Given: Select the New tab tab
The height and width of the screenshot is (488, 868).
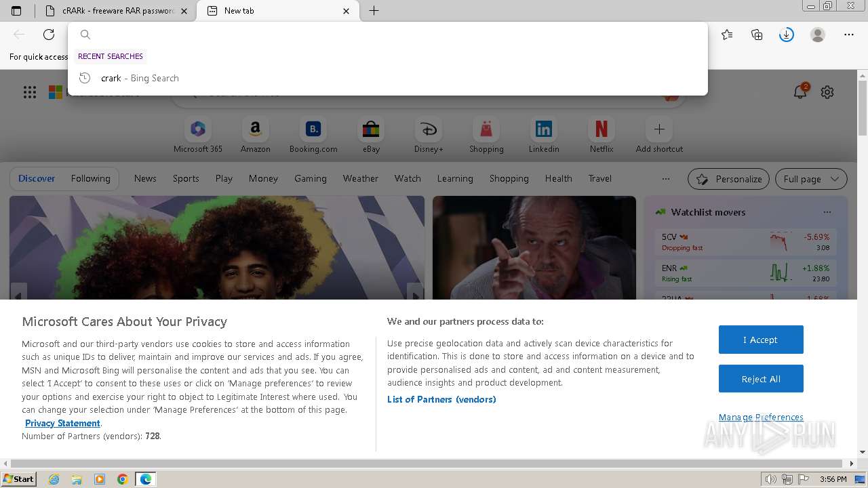Looking at the screenshot, I should [x=278, y=11].
